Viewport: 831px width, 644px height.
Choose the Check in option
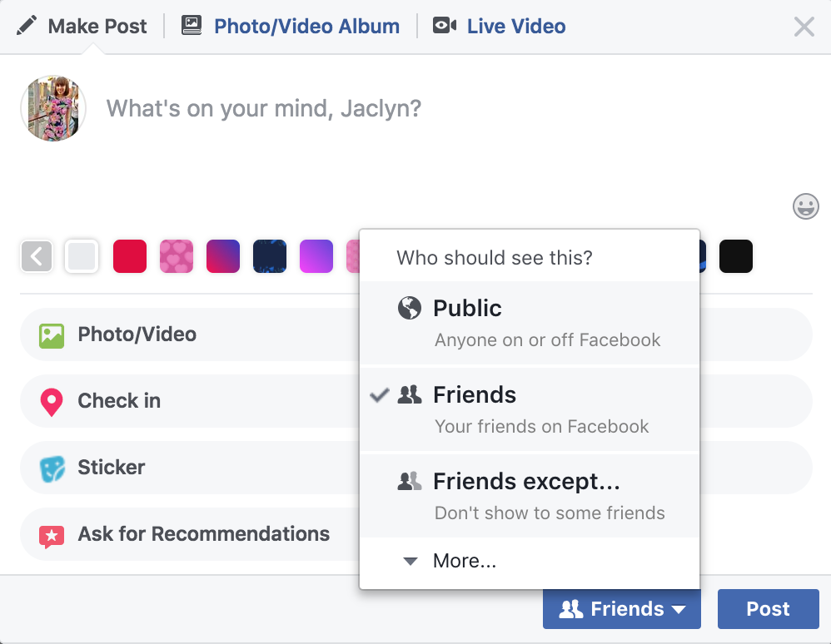coord(191,401)
